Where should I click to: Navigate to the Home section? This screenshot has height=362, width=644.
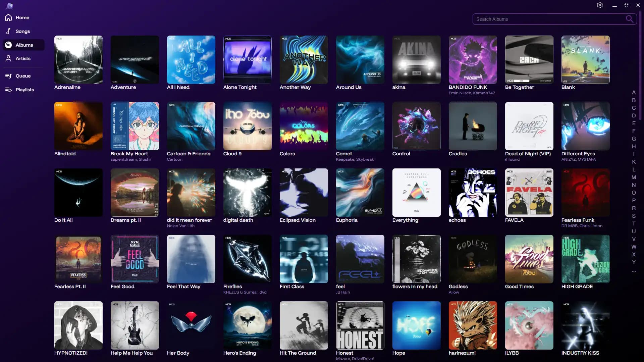point(22,17)
